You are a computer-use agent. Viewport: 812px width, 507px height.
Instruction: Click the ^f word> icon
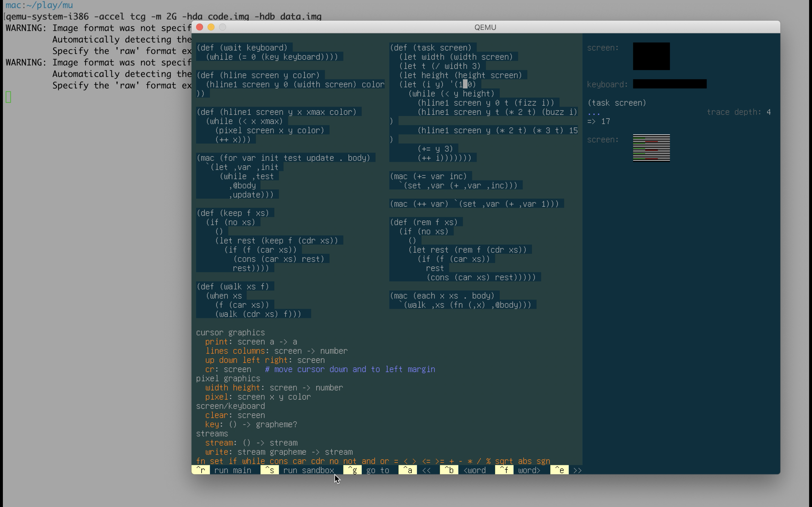click(x=504, y=470)
